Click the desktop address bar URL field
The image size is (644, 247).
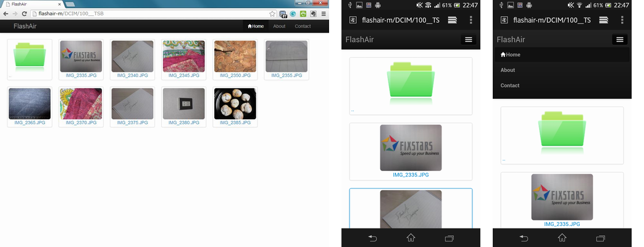point(148,14)
